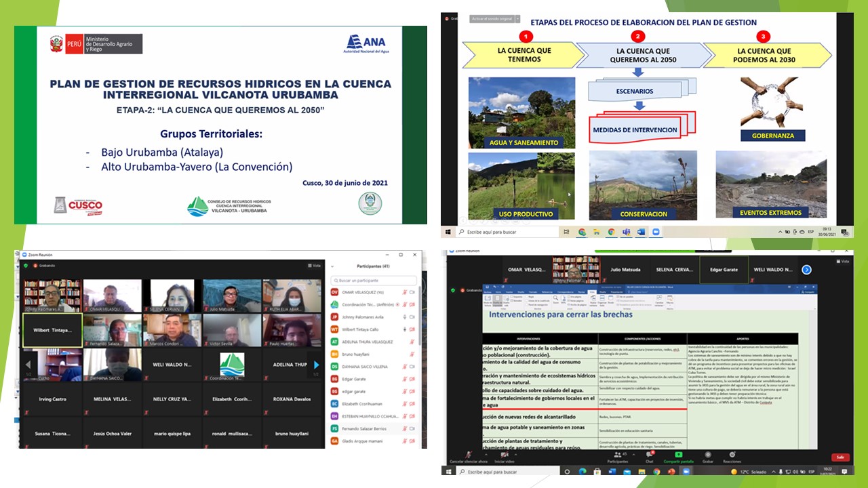Screen dimensions: 868x488
Task: Toggle Regla checkbox in shared Word ribbon
Action: (527, 297)
